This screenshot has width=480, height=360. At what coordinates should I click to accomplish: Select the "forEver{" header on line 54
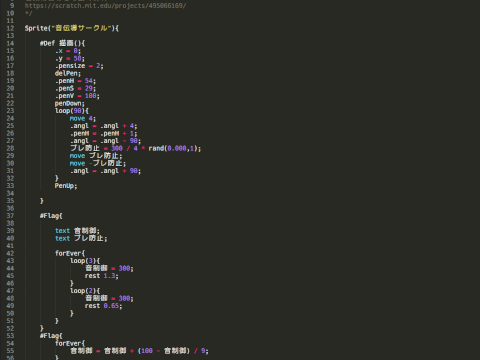click(70, 343)
